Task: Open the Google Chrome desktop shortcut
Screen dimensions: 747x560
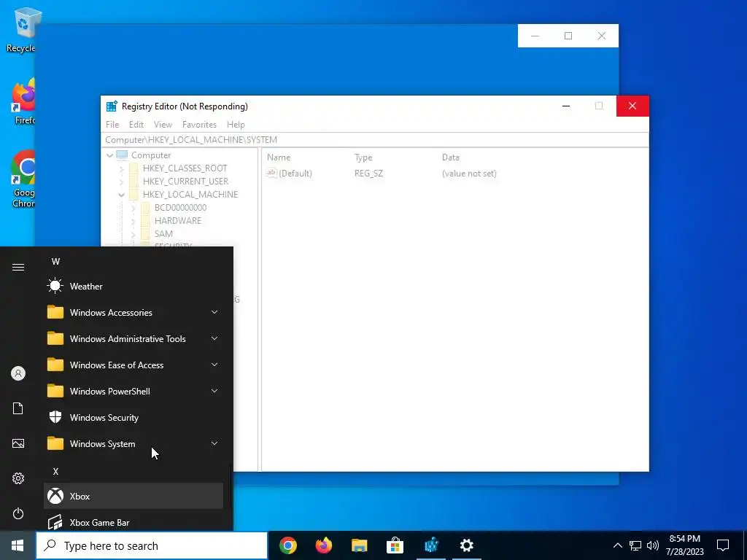Action: tap(23, 179)
